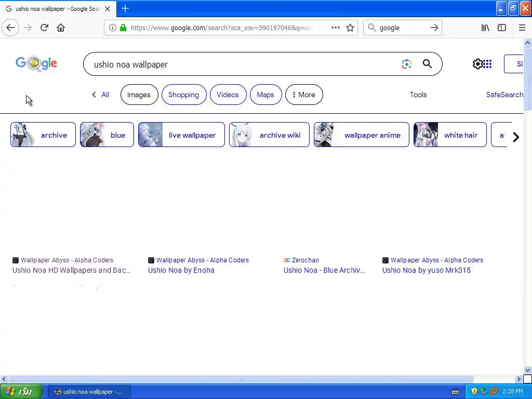Submit search bar with arrow button
Image resolution: width=532 pixels, height=399 pixels.
pyautogui.click(x=434, y=28)
